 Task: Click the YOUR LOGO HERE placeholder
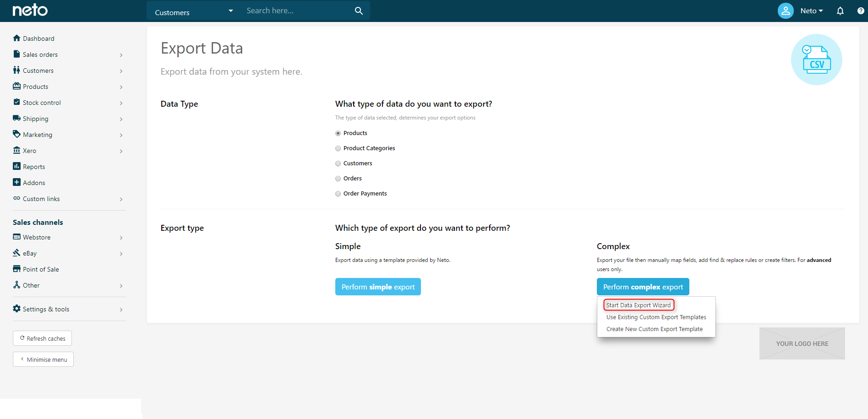pyautogui.click(x=802, y=343)
